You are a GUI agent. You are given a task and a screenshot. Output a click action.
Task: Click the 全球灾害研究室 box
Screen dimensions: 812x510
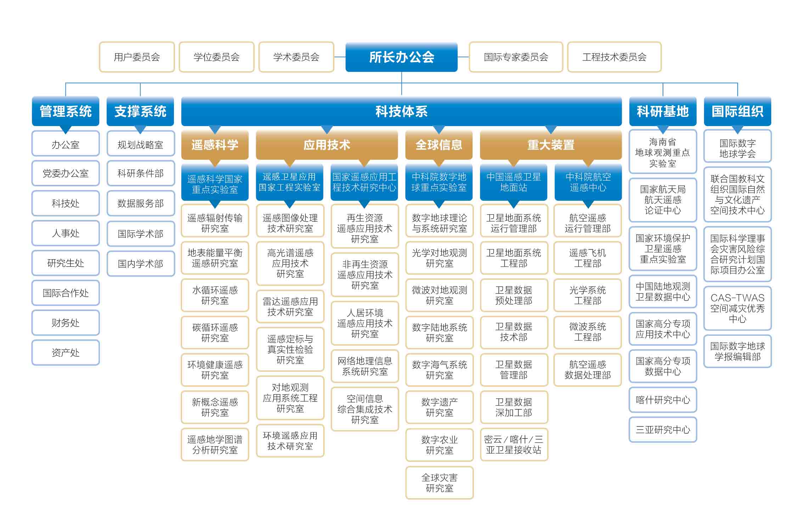pyautogui.click(x=439, y=483)
